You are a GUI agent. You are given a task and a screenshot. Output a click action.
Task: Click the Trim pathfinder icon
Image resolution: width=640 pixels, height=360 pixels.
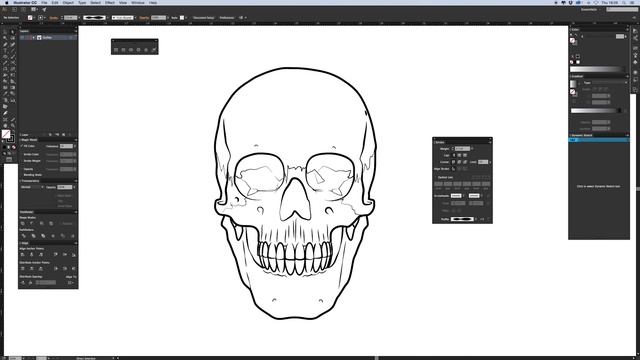point(33,236)
